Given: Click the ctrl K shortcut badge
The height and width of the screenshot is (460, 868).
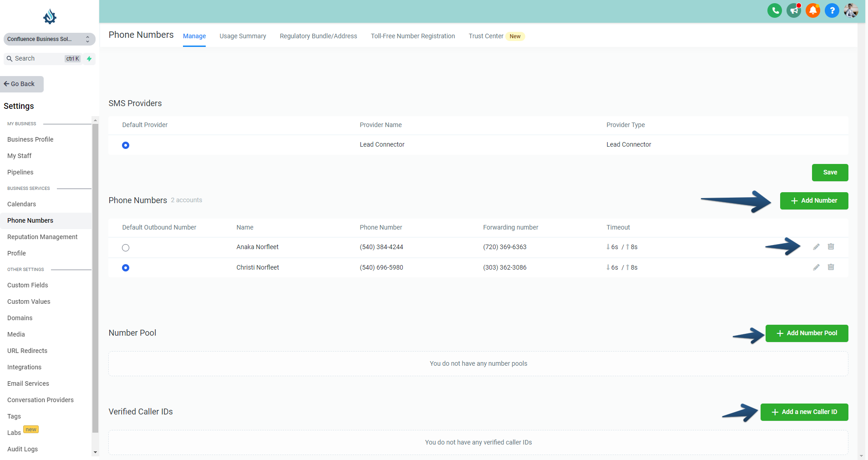Looking at the screenshot, I should pos(73,59).
